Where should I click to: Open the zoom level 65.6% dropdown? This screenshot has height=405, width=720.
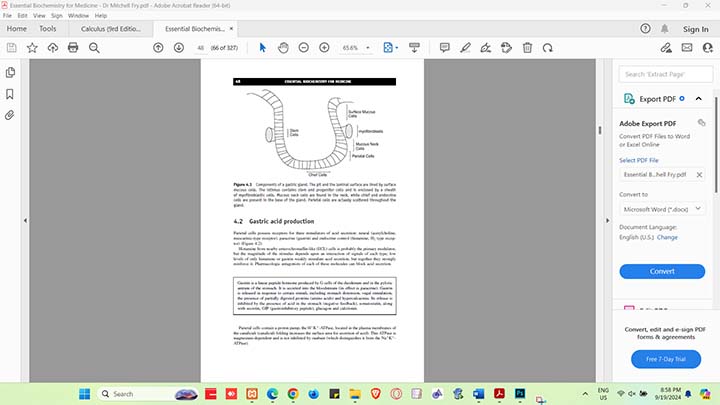pos(357,48)
